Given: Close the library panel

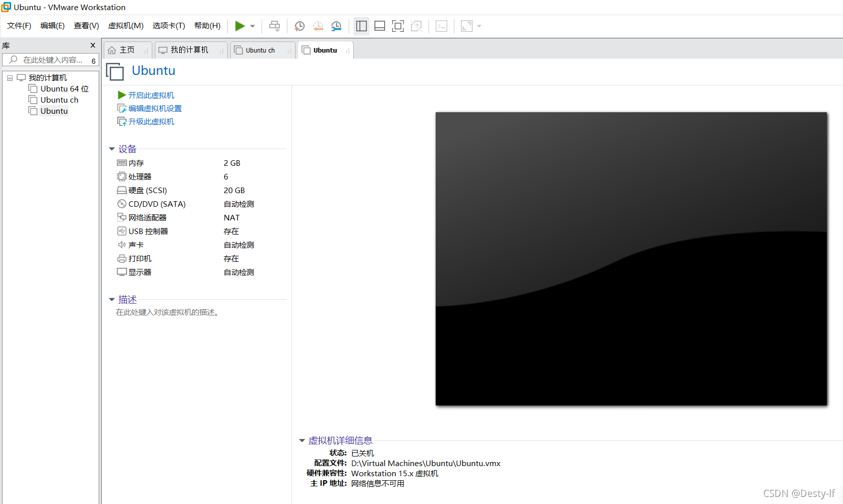Looking at the screenshot, I should tap(93, 45).
